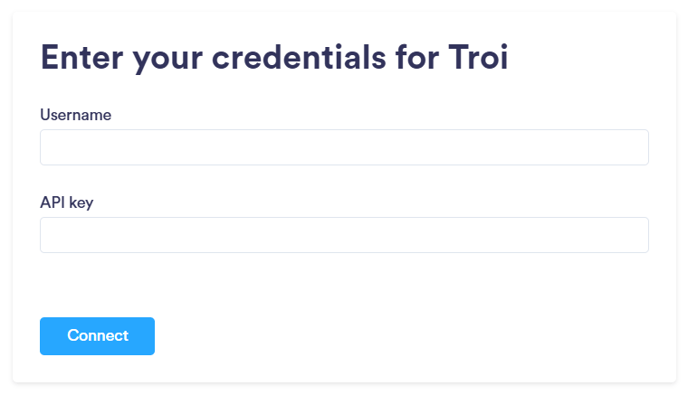688x395 pixels.
Task: Submit credentials with the Connect button
Action: click(x=97, y=336)
